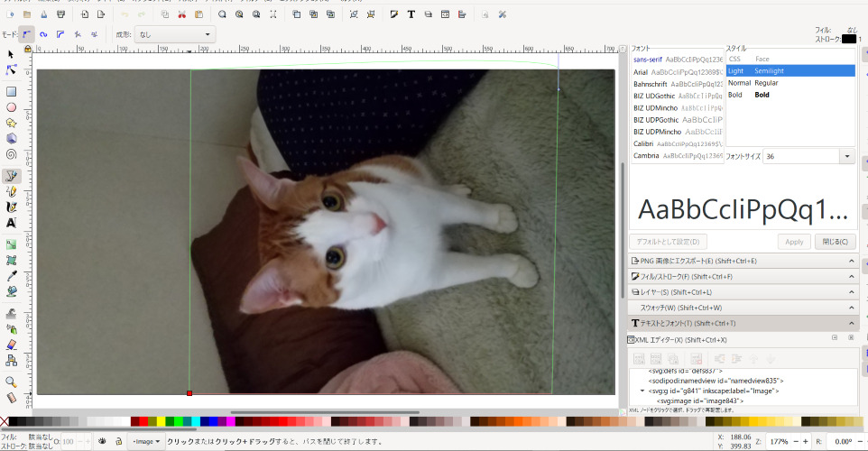Switch to スウォッチ(W) panel title

pyautogui.click(x=681, y=308)
